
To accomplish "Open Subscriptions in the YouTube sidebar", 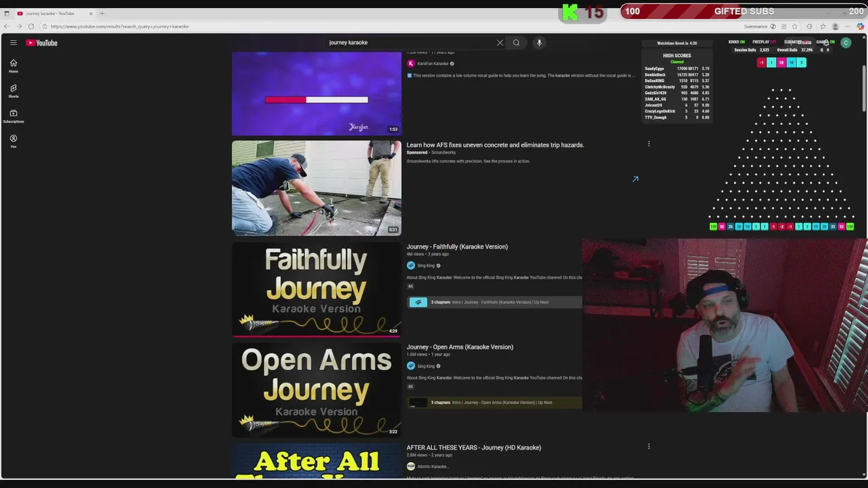I will (x=13, y=116).
